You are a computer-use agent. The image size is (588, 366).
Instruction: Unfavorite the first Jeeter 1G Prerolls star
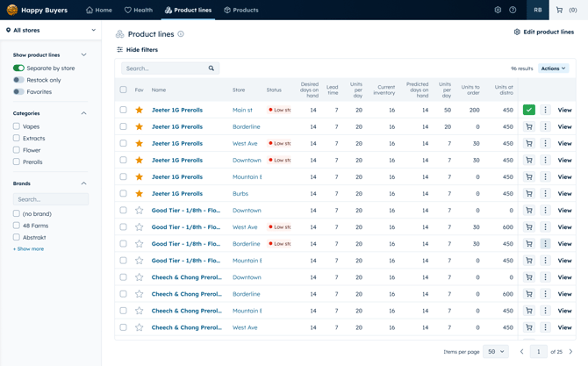(x=139, y=111)
